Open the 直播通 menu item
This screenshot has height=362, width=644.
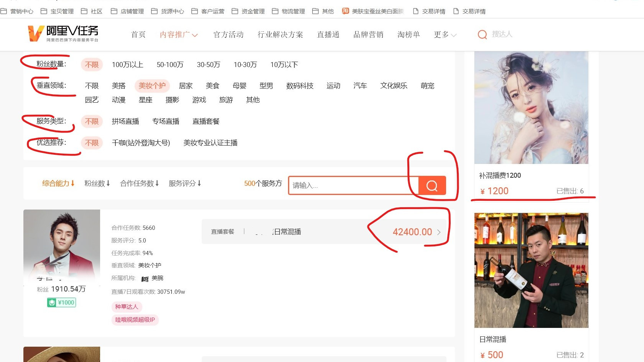pyautogui.click(x=328, y=34)
